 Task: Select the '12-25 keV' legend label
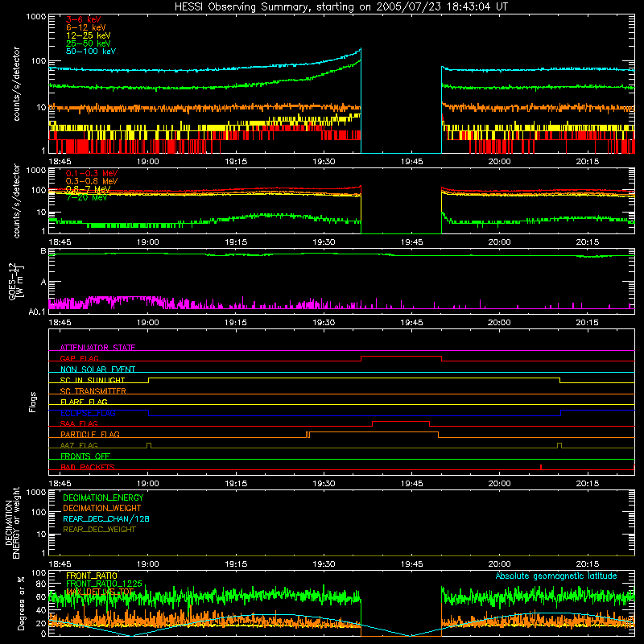coord(88,35)
